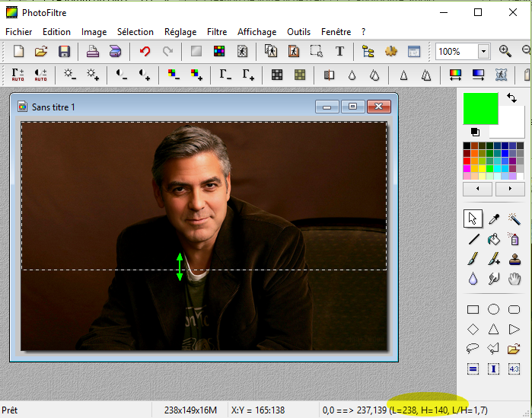Open the Affichage menu

256,32
